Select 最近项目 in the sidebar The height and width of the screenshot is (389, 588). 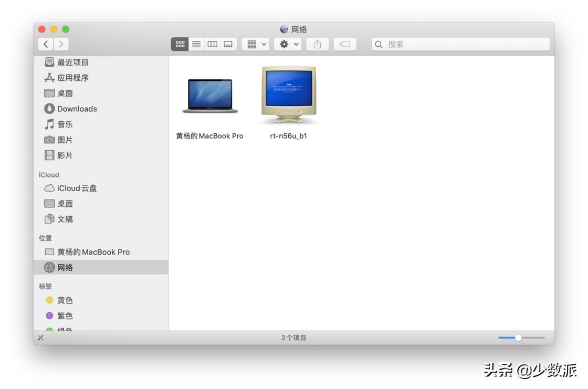coord(72,62)
